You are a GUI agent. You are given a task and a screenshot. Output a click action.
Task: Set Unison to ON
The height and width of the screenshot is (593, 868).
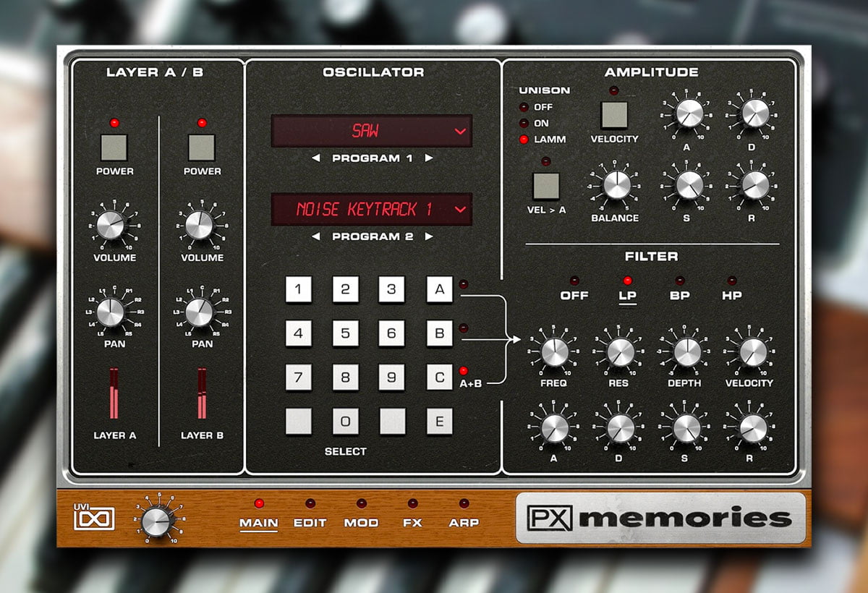pos(534,123)
